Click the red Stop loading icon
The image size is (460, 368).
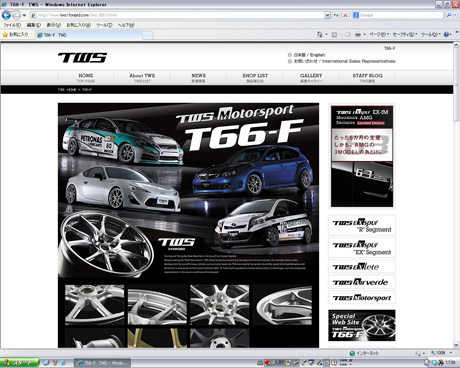click(x=345, y=15)
